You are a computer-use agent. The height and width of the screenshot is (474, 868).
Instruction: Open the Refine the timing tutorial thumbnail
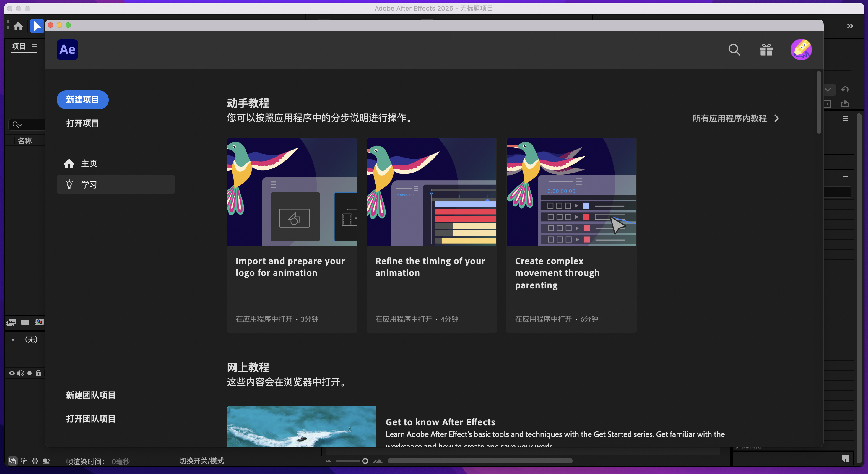click(x=431, y=192)
